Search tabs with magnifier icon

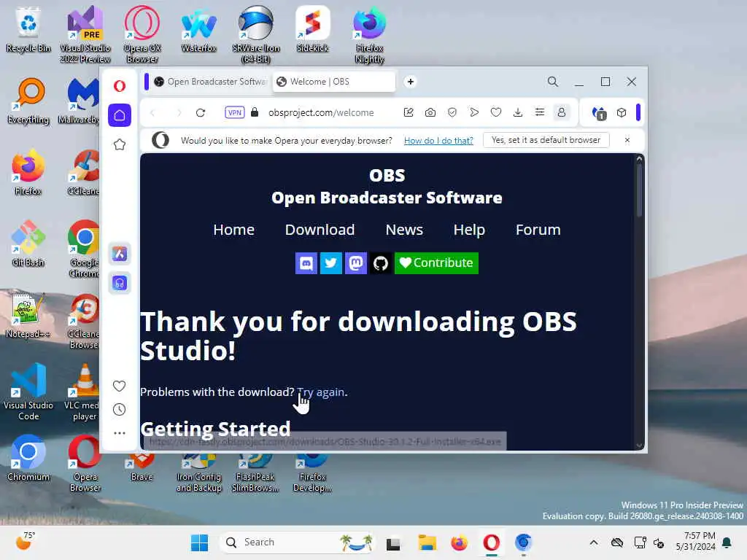pyautogui.click(x=553, y=82)
